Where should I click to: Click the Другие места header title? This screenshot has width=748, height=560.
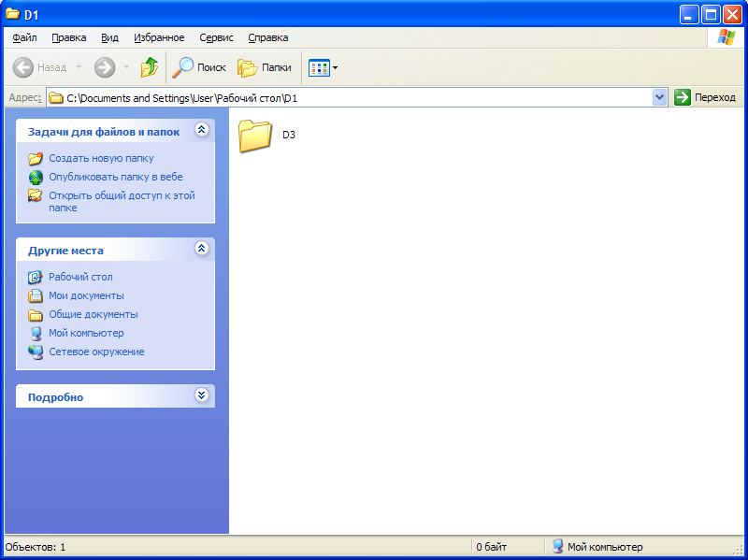65,251
